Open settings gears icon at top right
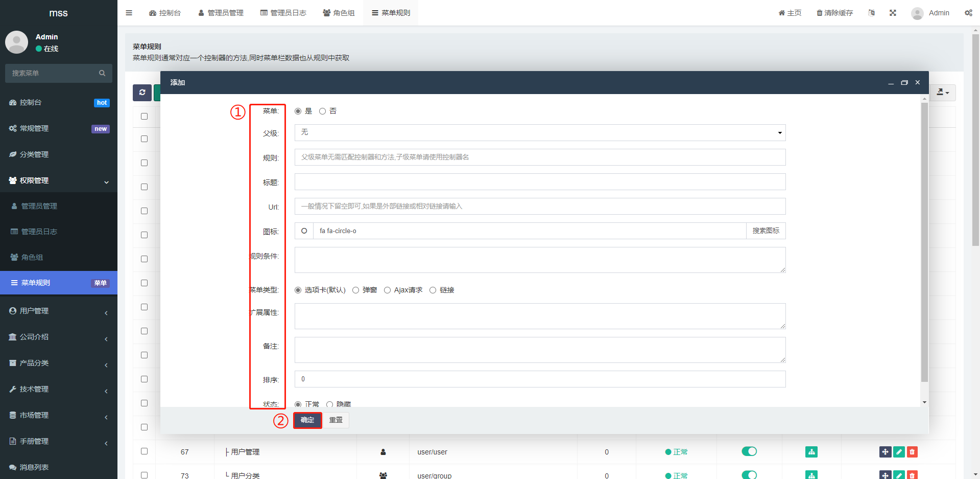 point(968,13)
